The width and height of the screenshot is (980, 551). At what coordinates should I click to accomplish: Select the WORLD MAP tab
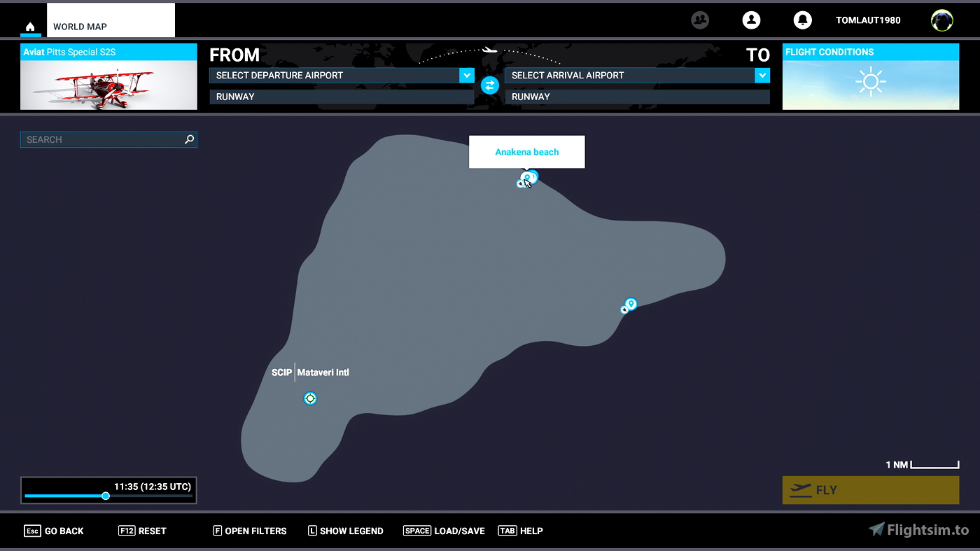pos(111,20)
